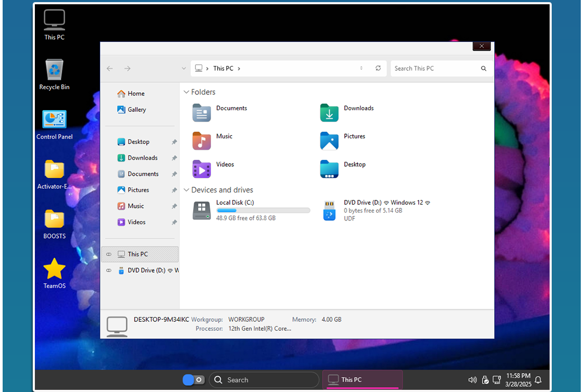Unpin Pictures using its sidebar pin icon
This screenshot has height=392, width=585.
(x=174, y=190)
